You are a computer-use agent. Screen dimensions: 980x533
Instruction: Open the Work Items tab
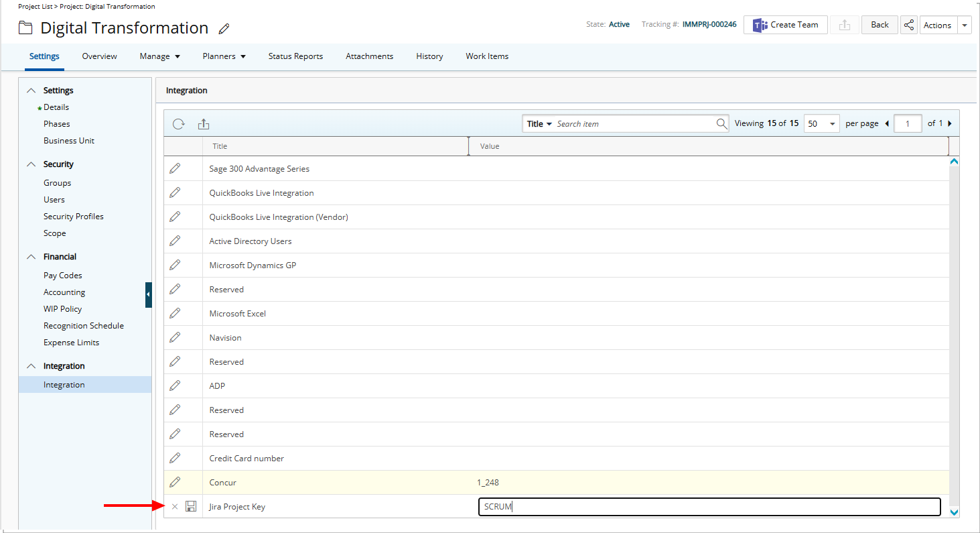[x=487, y=56]
